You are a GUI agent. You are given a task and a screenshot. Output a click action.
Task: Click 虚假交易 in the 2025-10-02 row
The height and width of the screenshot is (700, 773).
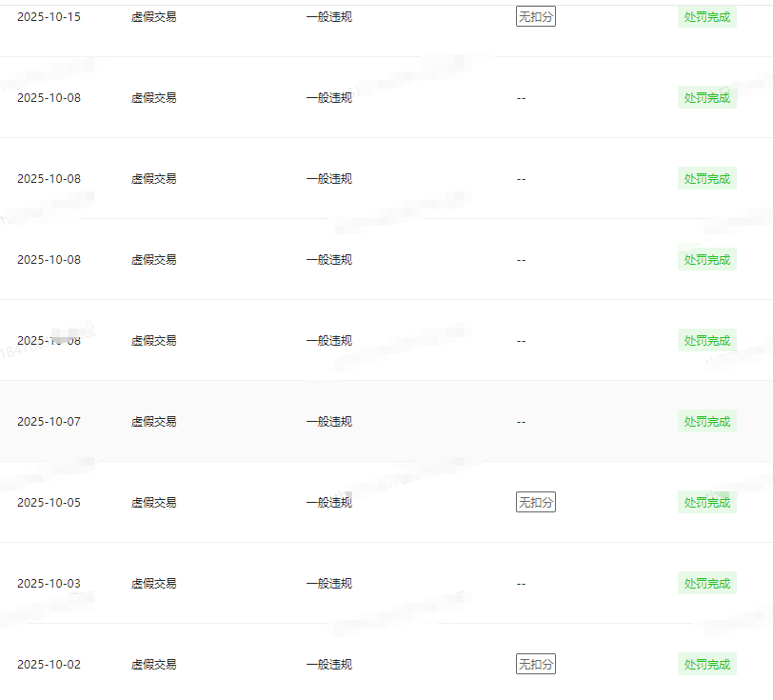pyautogui.click(x=153, y=664)
